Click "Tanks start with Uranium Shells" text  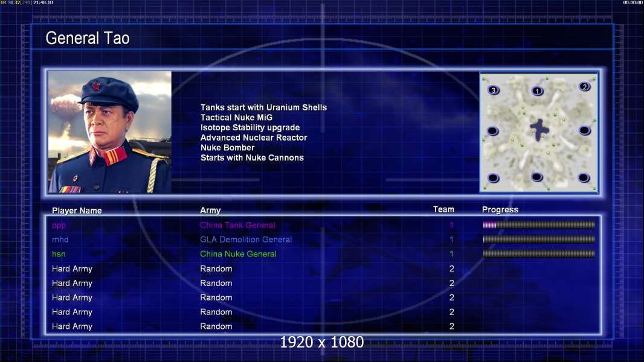pos(263,107)
